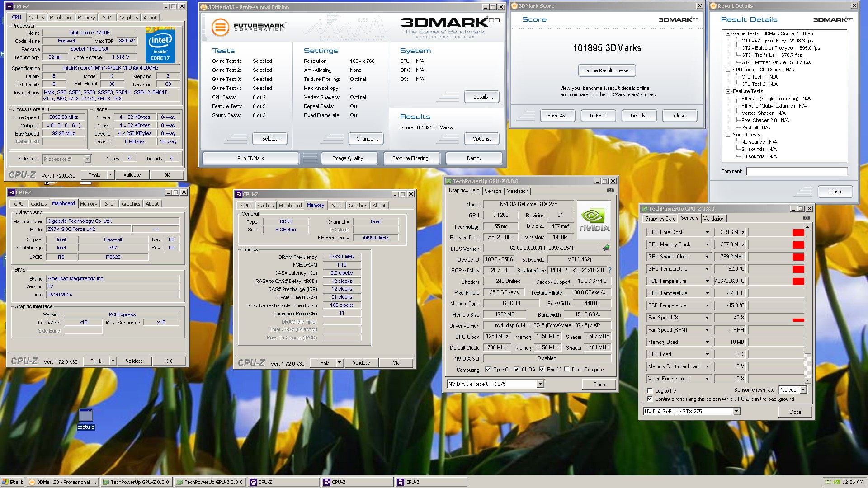
Task: Click the GPU-Z Sensors vertical scrollbar down arrow
Action: [807, 380]
